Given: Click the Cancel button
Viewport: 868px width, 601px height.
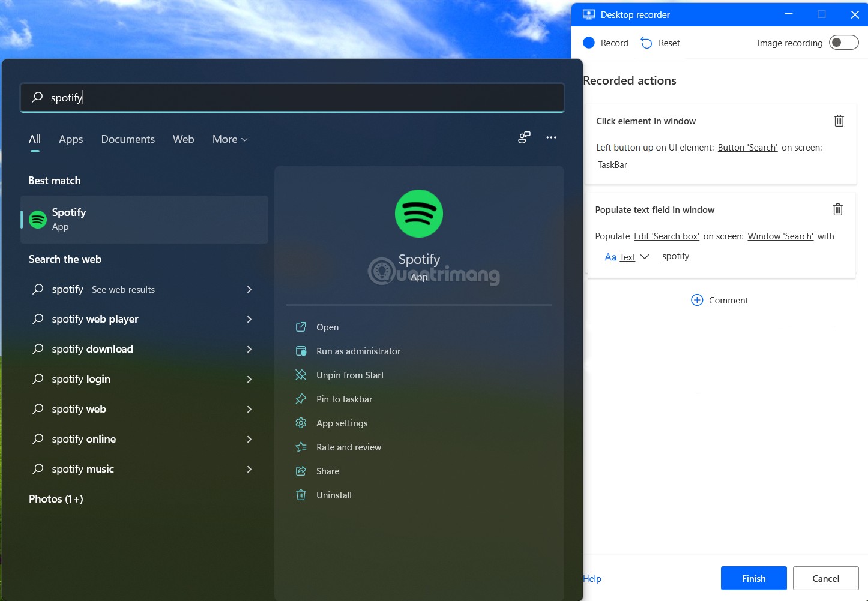Looking at the screenshot, I should [x=826, y=578].
